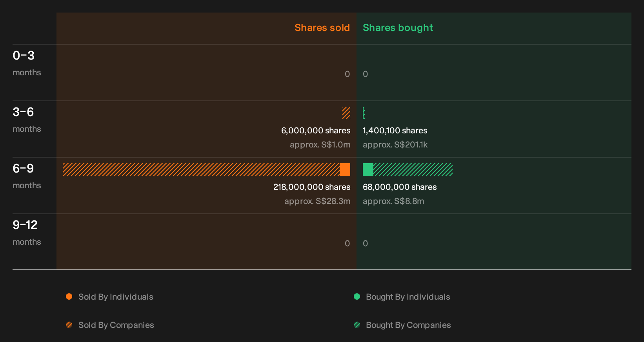Screen dimensions: 644x342
Task: Select the Sold By Companies legend label
Action: point(116,325)
